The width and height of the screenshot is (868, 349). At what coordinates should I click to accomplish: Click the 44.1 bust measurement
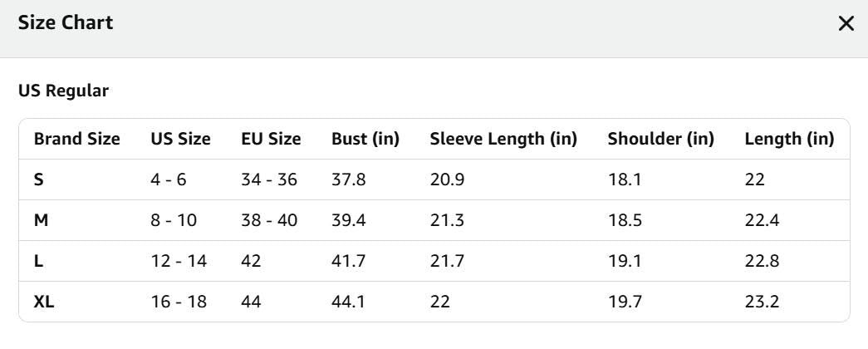(x=348, y=302)
